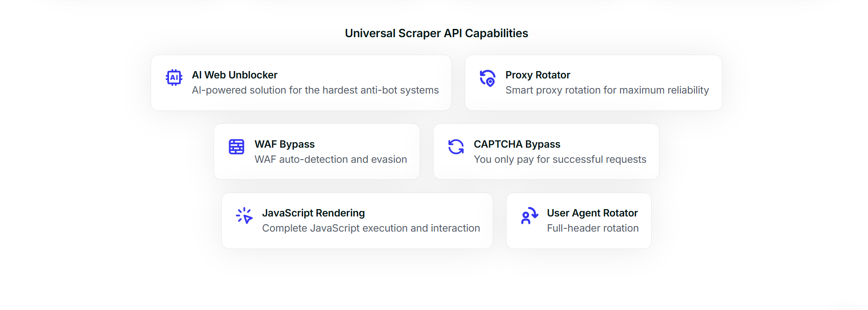Click the 'Universal Scraper API Capabilities' heading
Screen dimensions: 868x310
(436, 33)
